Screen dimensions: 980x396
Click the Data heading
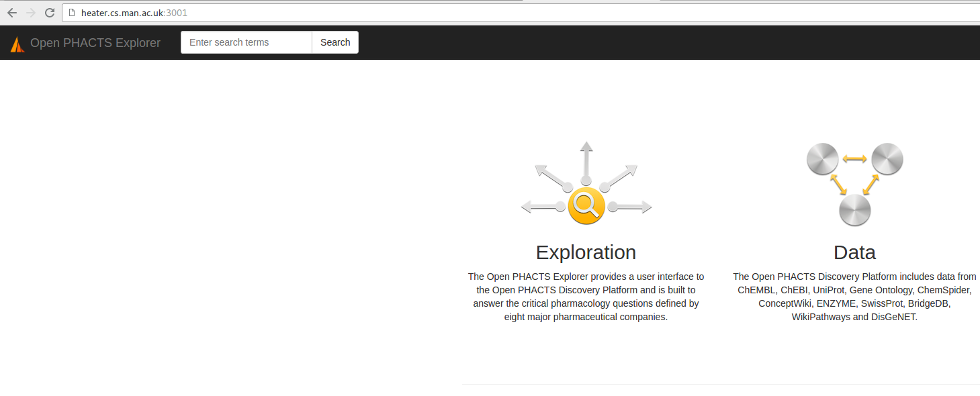coord(854,252)
